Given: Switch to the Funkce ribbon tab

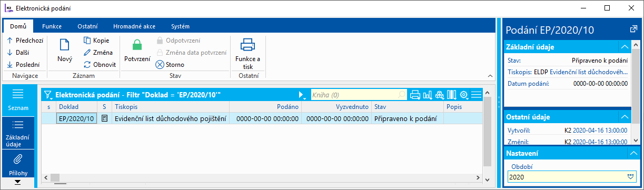Looking at the screenshot, I should tap(52, 26).
